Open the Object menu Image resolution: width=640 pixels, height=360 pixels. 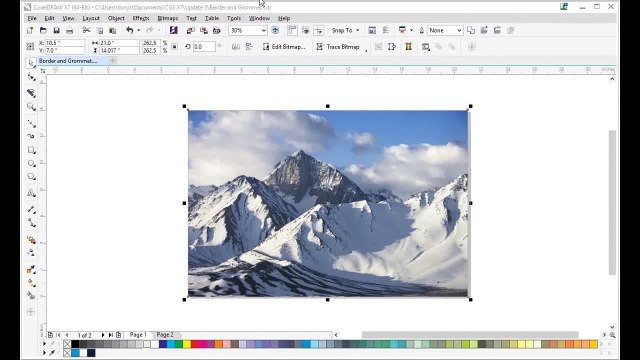116,18
